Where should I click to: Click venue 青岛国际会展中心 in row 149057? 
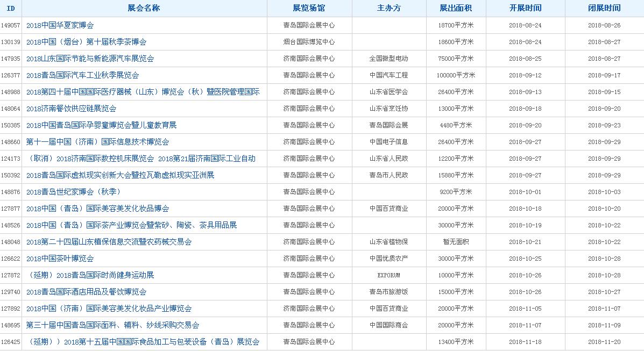pos(309,25)
